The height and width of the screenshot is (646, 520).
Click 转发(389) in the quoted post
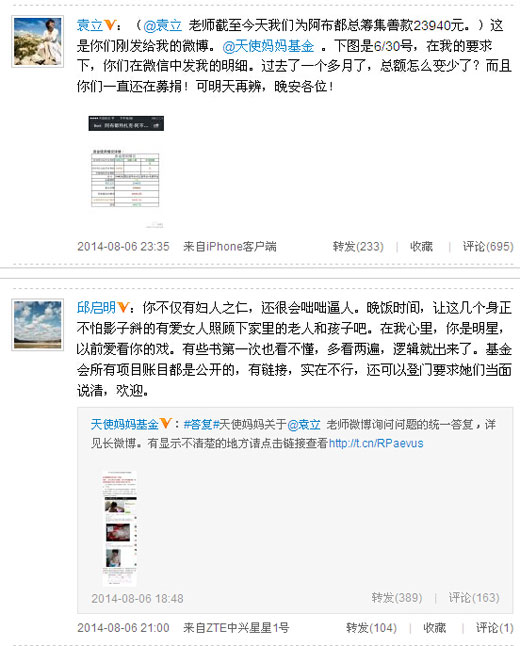pyautogui.click(x=397, y=598)
